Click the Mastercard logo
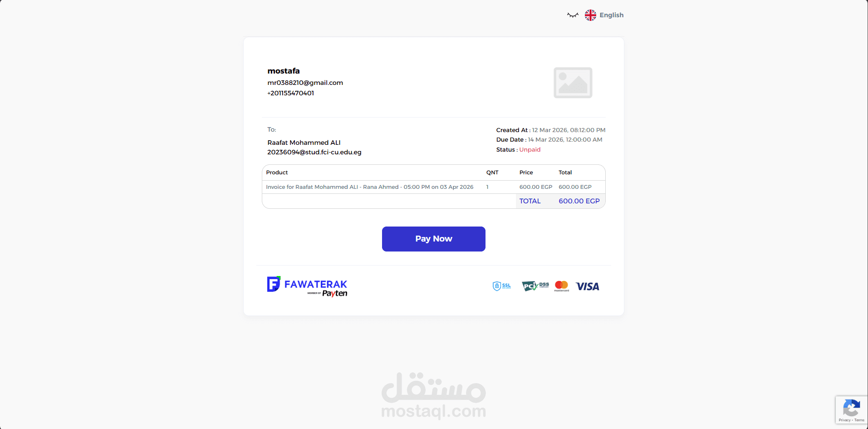The width and height of the screenshot is (868, 429). click(561, 286)
